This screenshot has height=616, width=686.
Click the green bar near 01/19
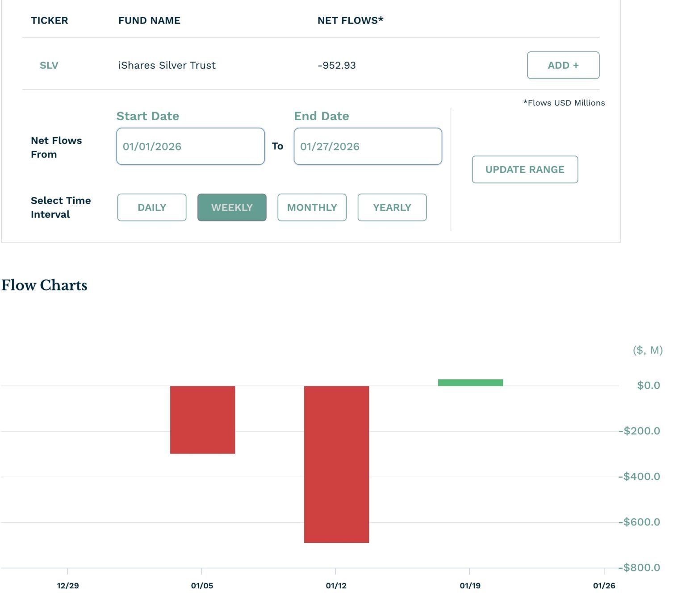point(470,381)
